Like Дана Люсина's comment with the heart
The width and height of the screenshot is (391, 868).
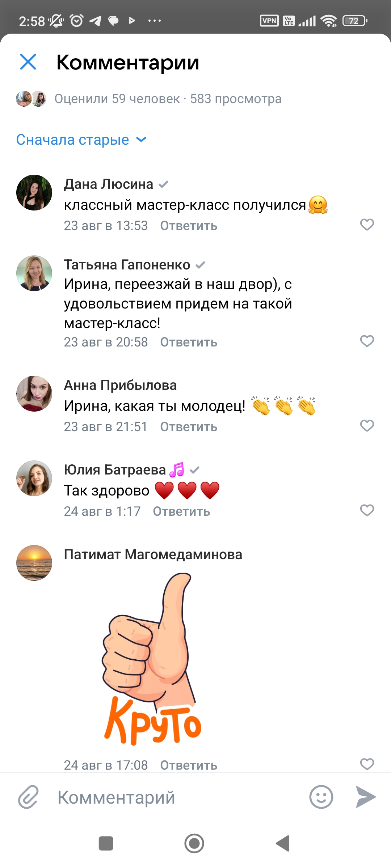tap(367, 225)
